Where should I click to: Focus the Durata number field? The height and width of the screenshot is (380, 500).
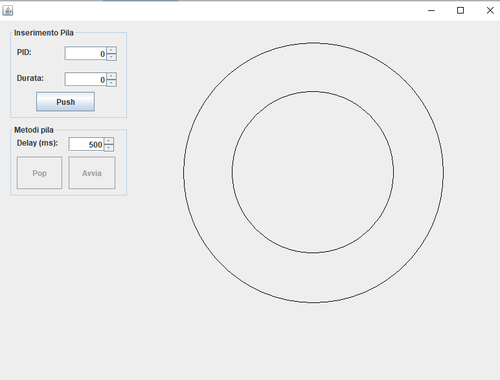[85, 79]
